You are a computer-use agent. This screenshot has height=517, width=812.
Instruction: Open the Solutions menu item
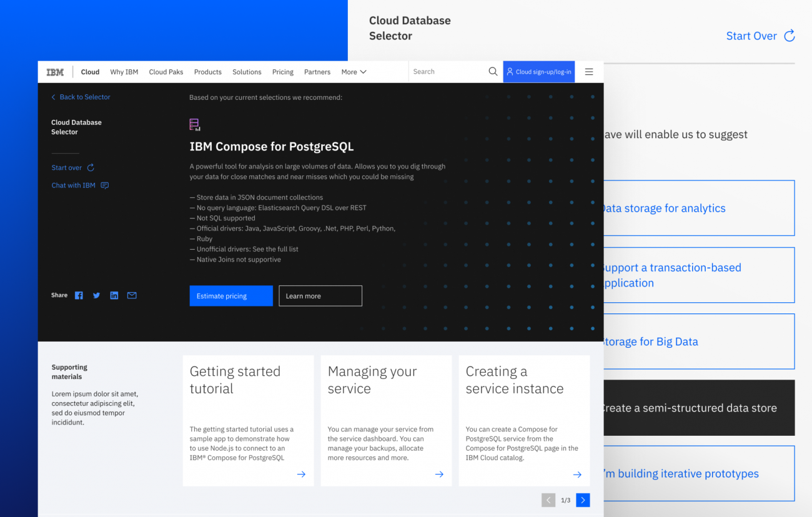pyautogui.click(x=247, y=72)
